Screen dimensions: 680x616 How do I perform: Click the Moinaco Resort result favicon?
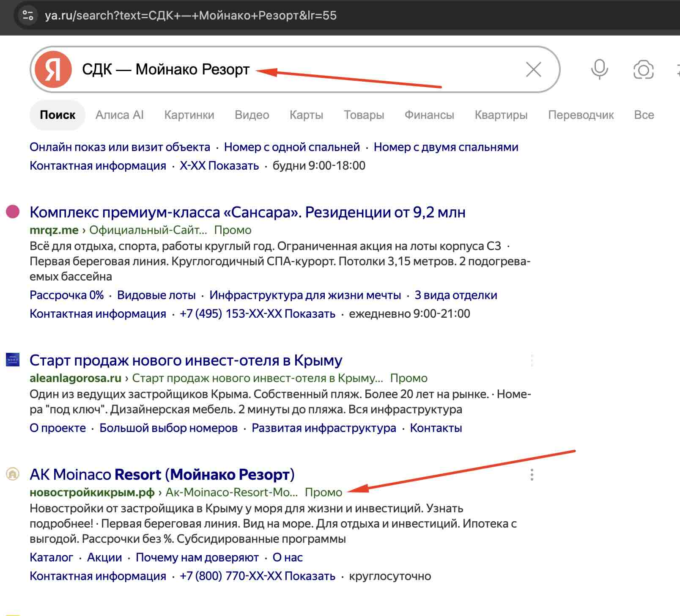(x=13, y=474)
